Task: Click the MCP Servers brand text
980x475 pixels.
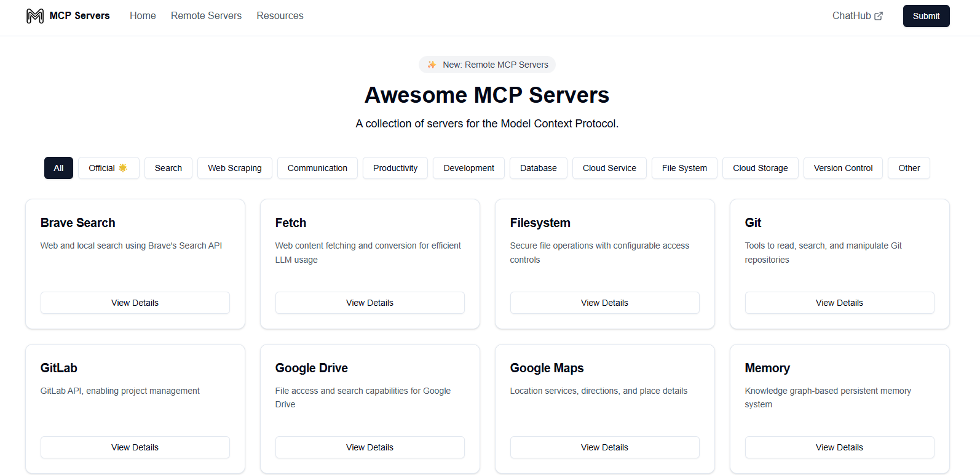Action: pos(79,16)
